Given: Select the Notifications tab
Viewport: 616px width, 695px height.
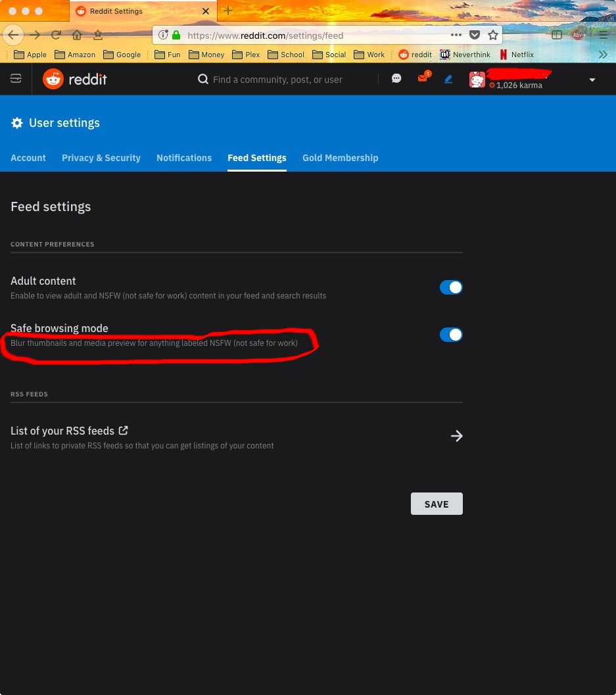Looking at the screenshot, I should (x=184, y=158).
